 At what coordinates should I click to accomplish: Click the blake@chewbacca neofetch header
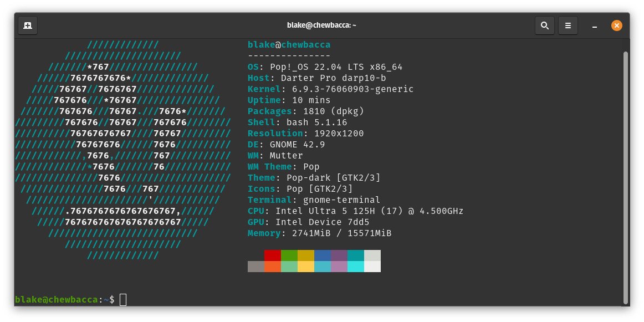point(289,45)
